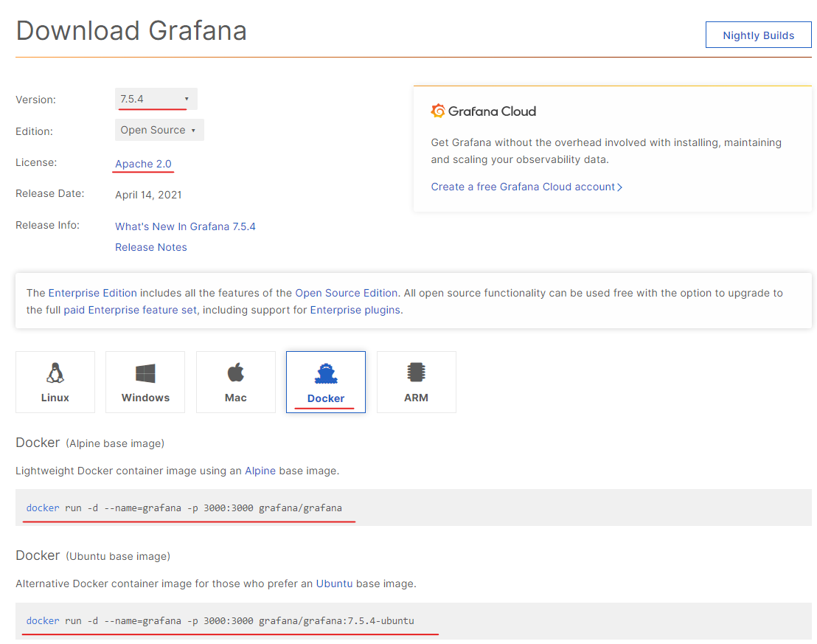Open the Release Notes link
Screen dimensions: 817x644
(x=151, y=247)
